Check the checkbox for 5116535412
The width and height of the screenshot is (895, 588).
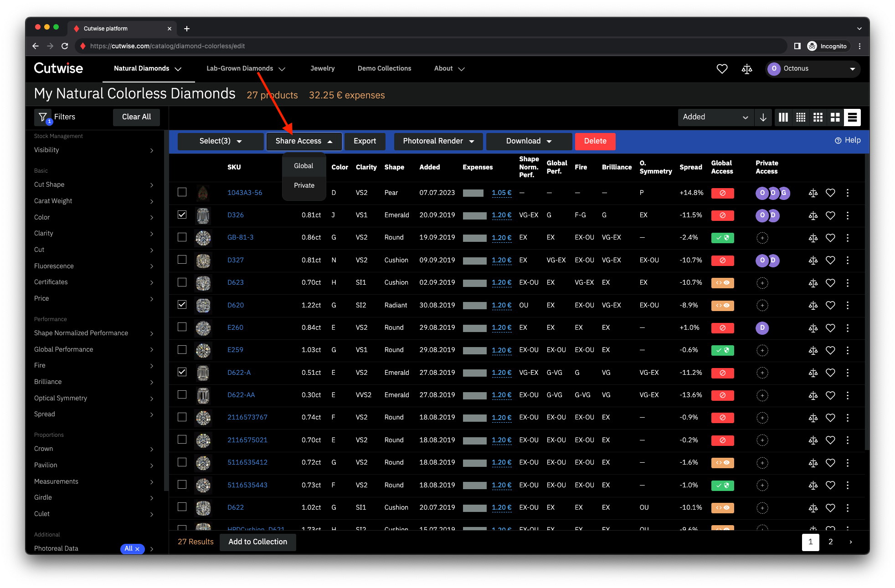182,462
